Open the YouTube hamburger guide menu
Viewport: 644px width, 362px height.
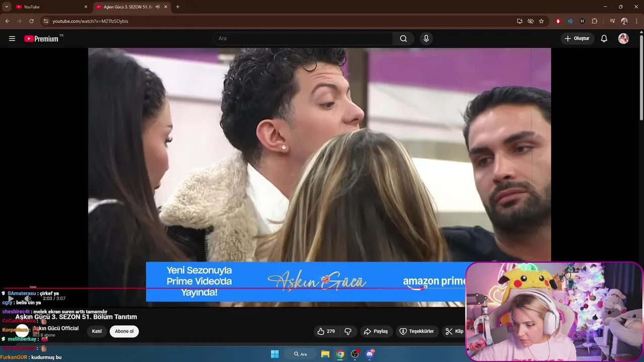[x=12, y=39]
